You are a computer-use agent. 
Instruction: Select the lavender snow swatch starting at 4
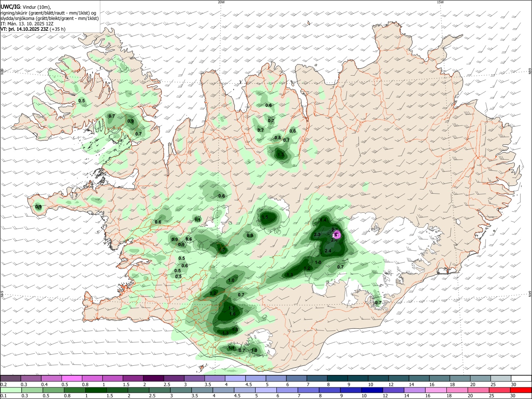click(x=234, y=379)
